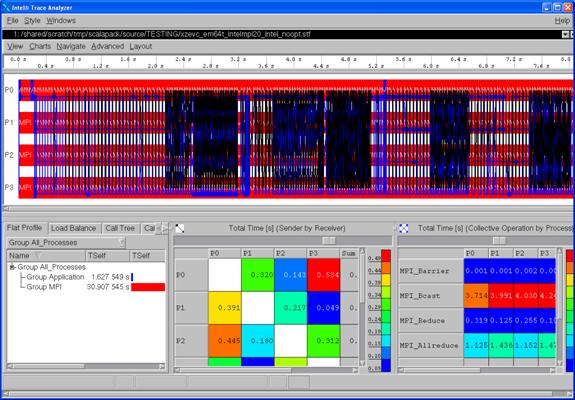Click the P0 to P1 cell 0.320
Image resolution: width=575 pixels, height=400 pixels.
(258, 275)
